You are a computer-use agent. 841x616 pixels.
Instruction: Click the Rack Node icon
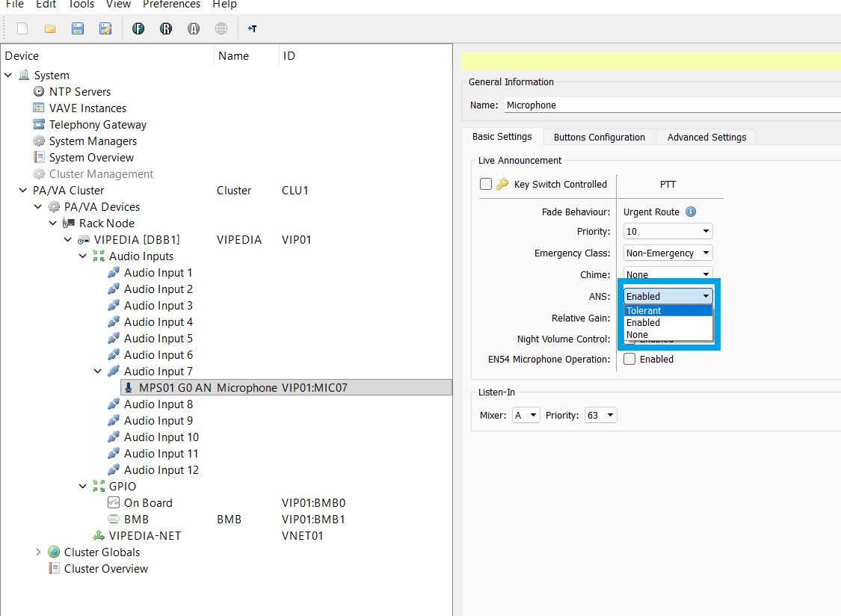pyautogui.click(x=69, y=224)
